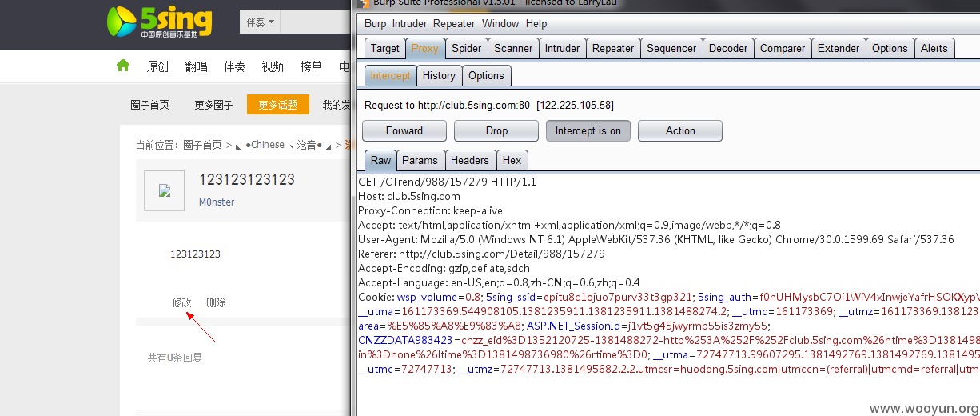Open the 5sing home icon

tap(123, 66)
